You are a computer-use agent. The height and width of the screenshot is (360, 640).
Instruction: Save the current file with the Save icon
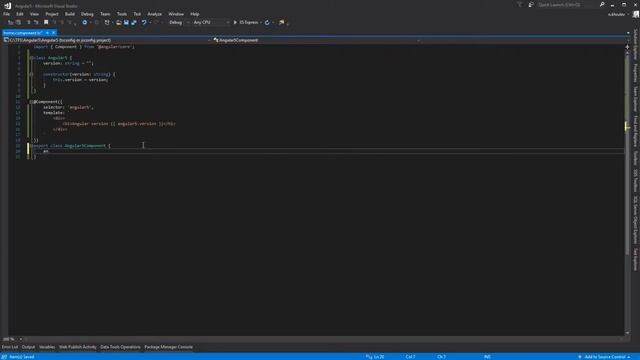tap(126, 22)
